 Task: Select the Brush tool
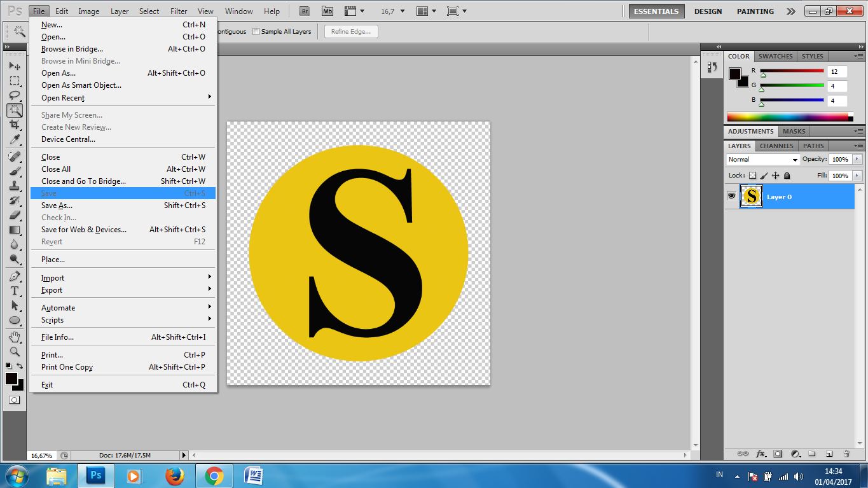point(15,170)
